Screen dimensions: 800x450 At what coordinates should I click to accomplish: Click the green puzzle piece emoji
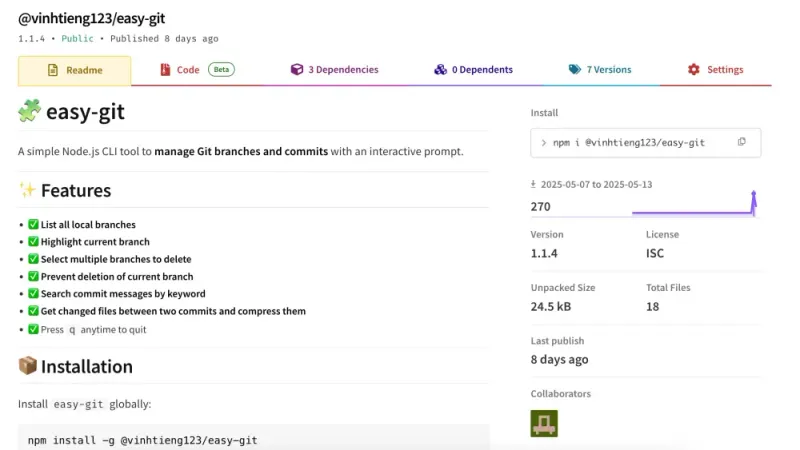29,111
